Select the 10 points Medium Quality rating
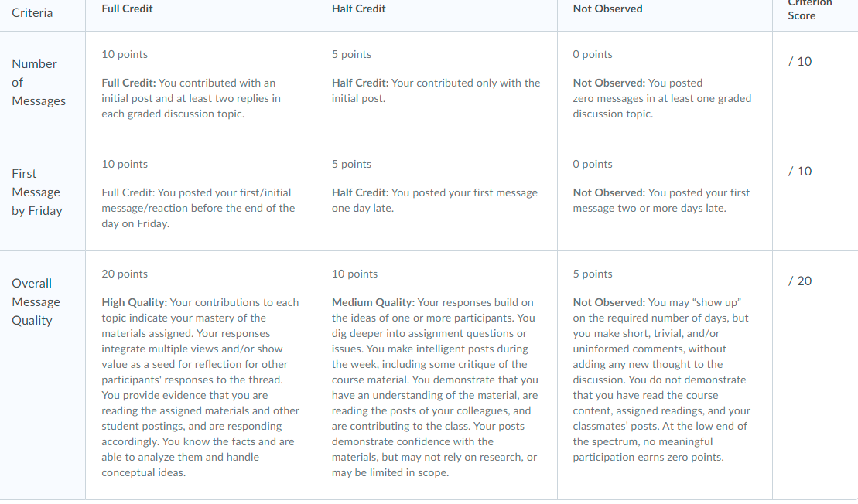Viewport: 858px width, 504px height. pos(436,375)
